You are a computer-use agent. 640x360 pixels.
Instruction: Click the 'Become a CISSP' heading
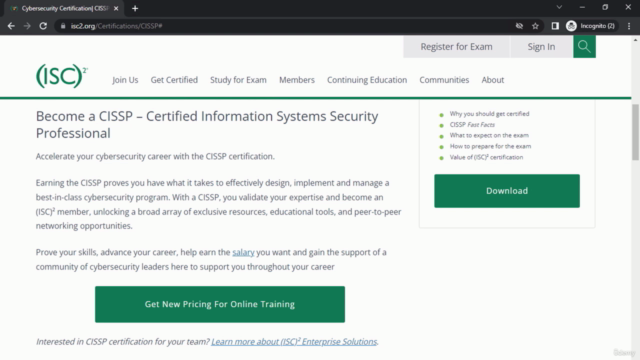pyautogui.click(x=207, y=124)
